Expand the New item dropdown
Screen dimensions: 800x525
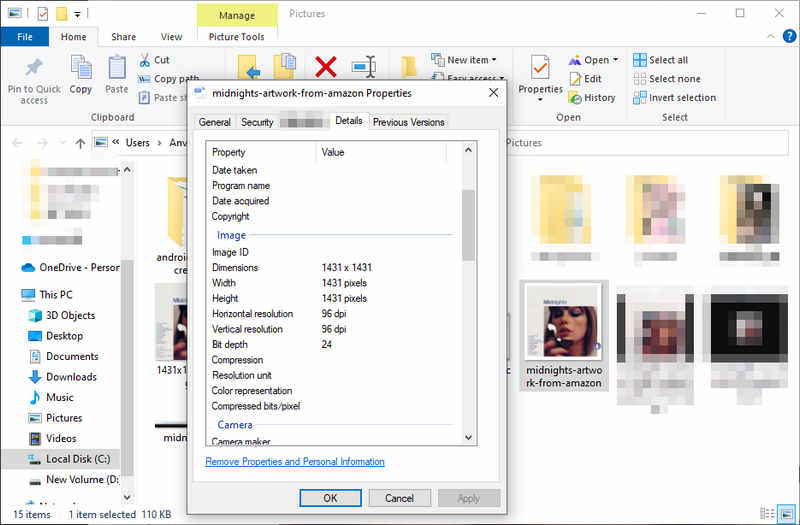click(494, 60)
